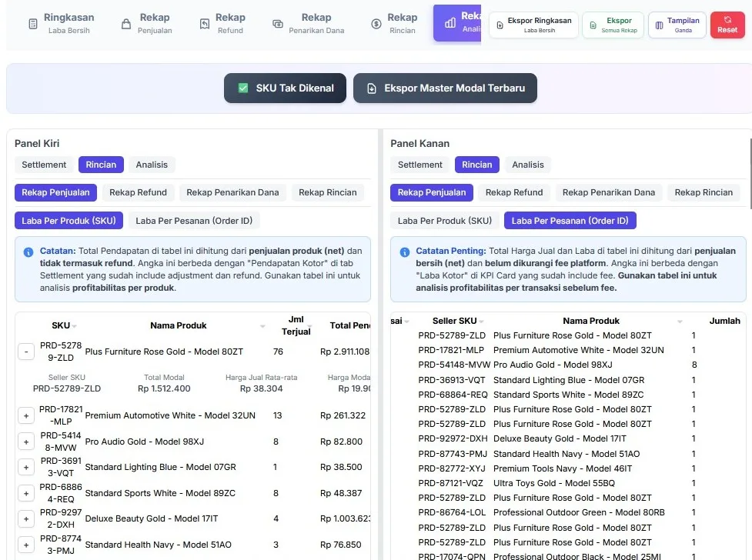Switch left panel to Laba Per Pesanan
752x560 pixels.
(x=194, y=221)
